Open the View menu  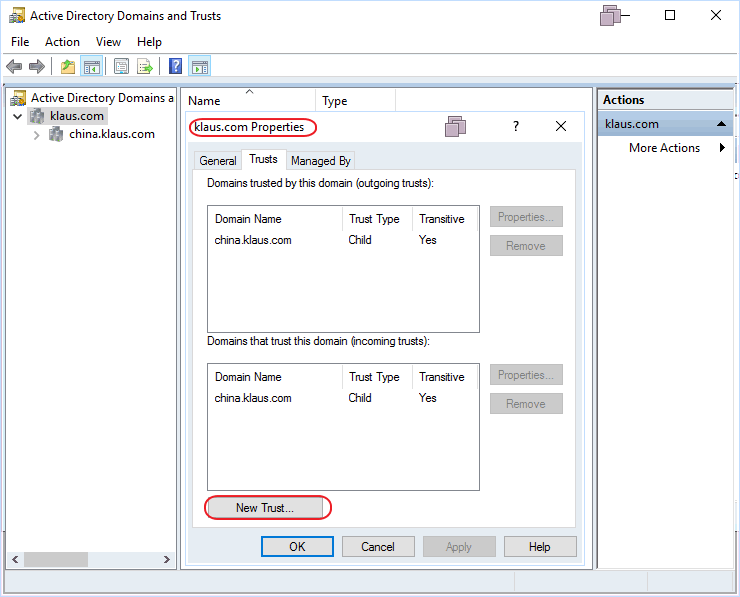pos(108,42)
